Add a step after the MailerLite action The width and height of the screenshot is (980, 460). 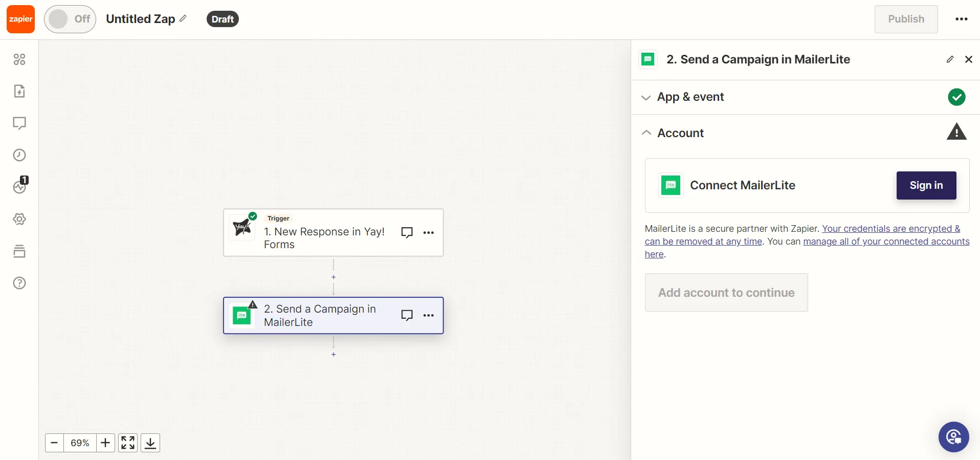[333, 354]
